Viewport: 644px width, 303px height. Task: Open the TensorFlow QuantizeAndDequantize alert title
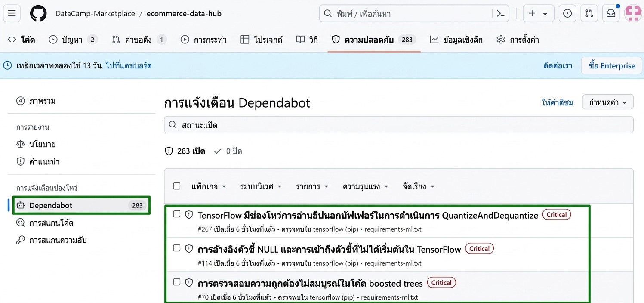368,215
